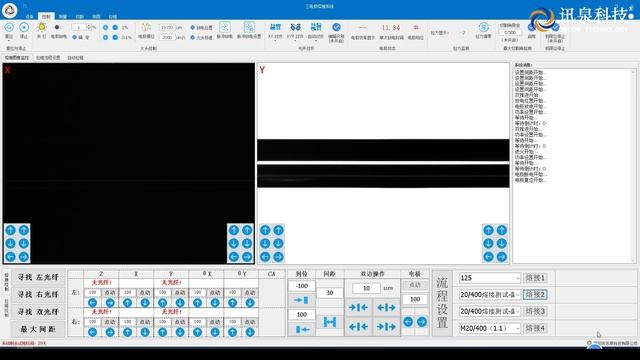The image size is (640, 360).
Task: Toggle the dark dot switch beside the light bulb
Action: click(57, 27)
